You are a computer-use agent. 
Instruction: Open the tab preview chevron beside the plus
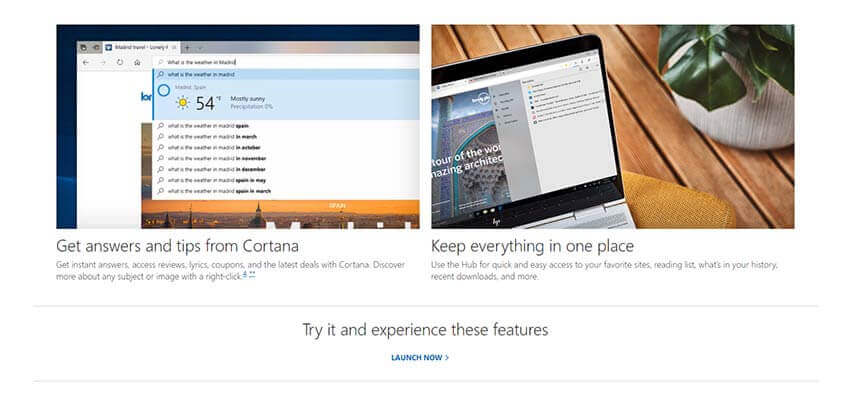click(x=200, y=47)
